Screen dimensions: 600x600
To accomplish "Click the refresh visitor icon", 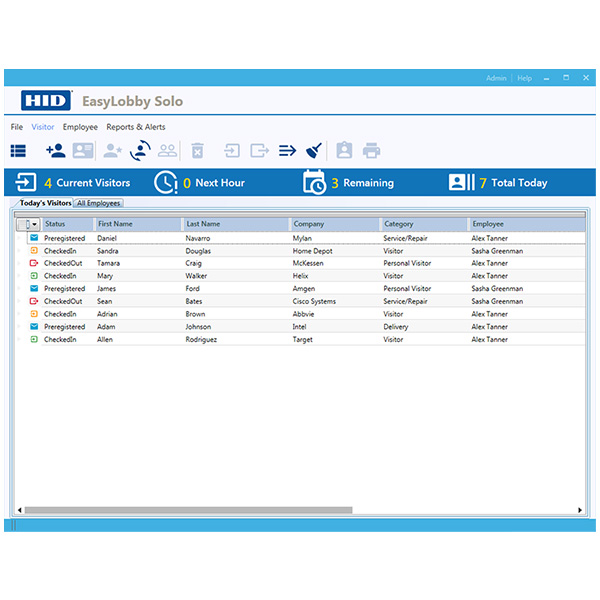I will (x=140, y=151).
